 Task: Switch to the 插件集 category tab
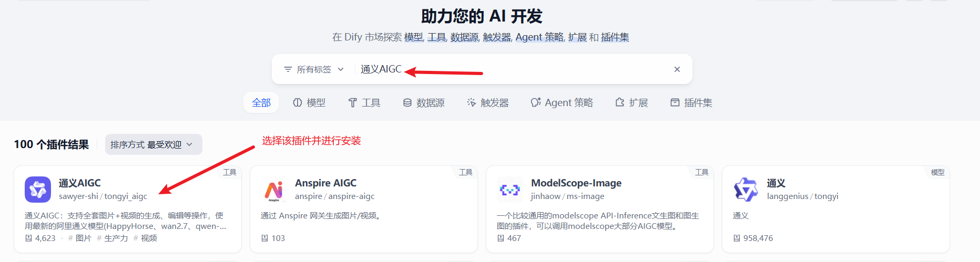pos(691,103)
